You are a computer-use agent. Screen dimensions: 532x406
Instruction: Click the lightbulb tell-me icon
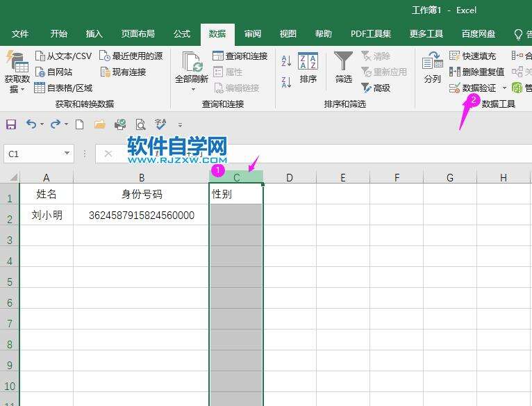tap(518, 34)
